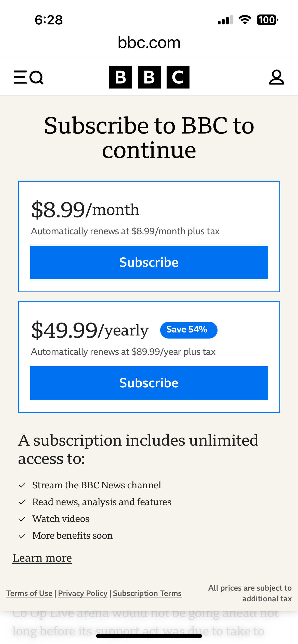Open the account profile icon
The width and height of the screenshot is (298, 644).
click(x=276, y=77)
